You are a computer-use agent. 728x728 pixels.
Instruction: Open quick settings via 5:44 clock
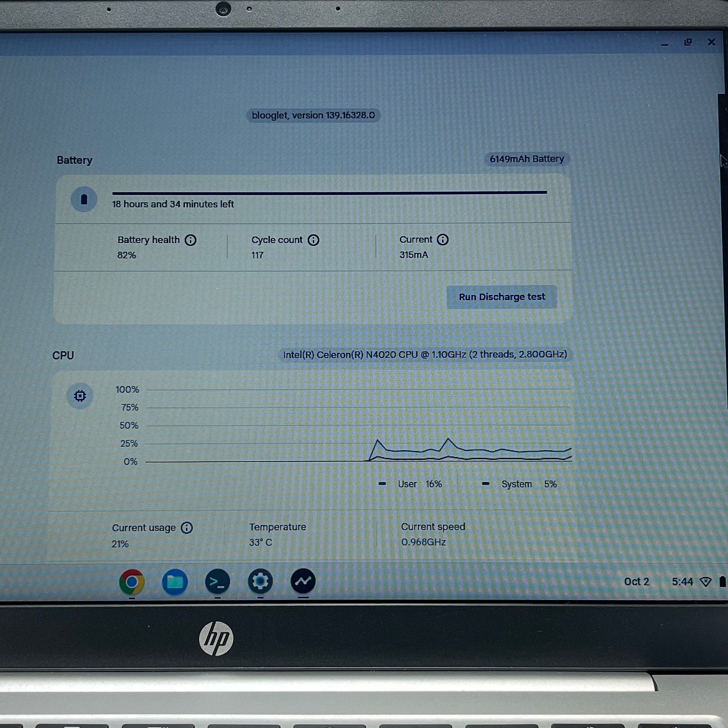tap(682, 581)
